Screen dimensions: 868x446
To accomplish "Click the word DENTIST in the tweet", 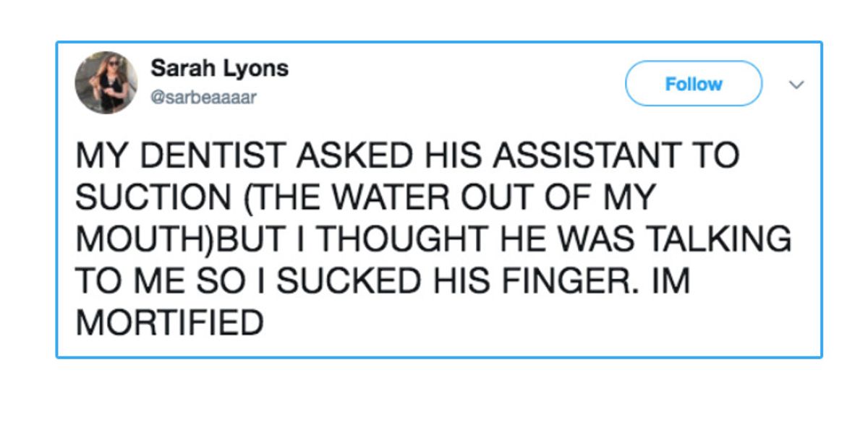I will point(216,156).
